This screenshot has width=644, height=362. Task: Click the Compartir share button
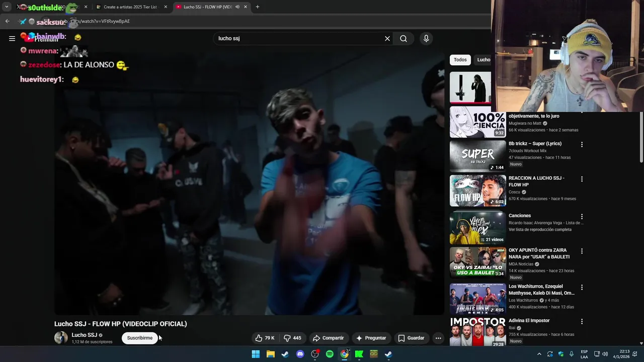[328, 338]
